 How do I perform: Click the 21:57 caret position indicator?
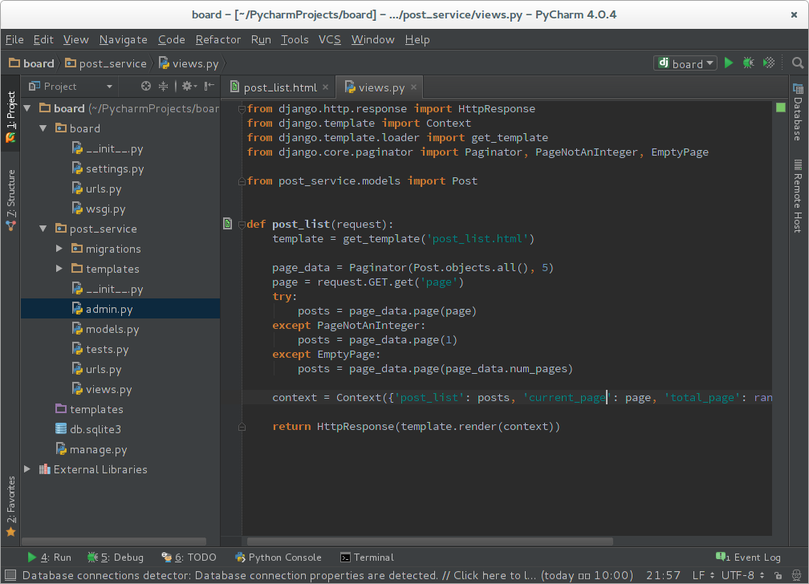663,575
